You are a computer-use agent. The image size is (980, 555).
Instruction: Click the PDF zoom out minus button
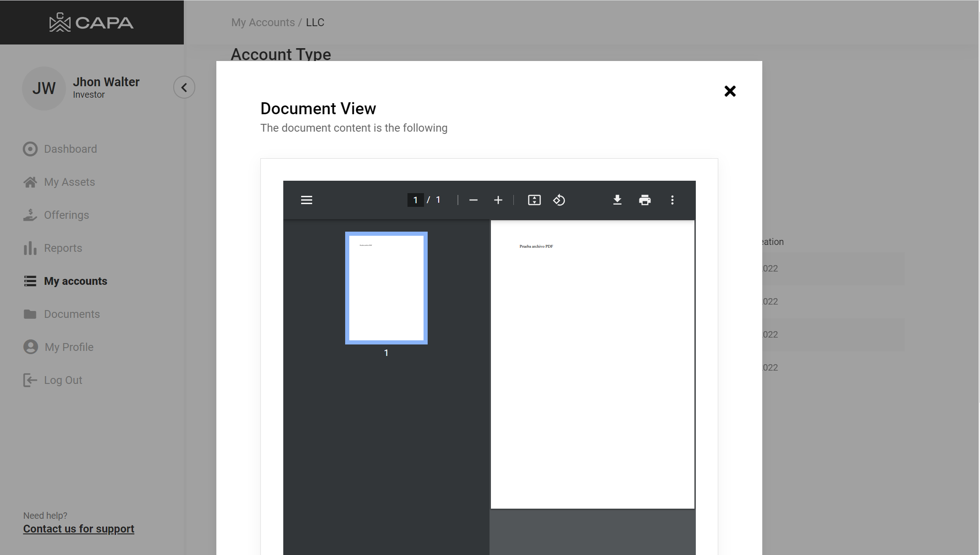pos(473,200)
